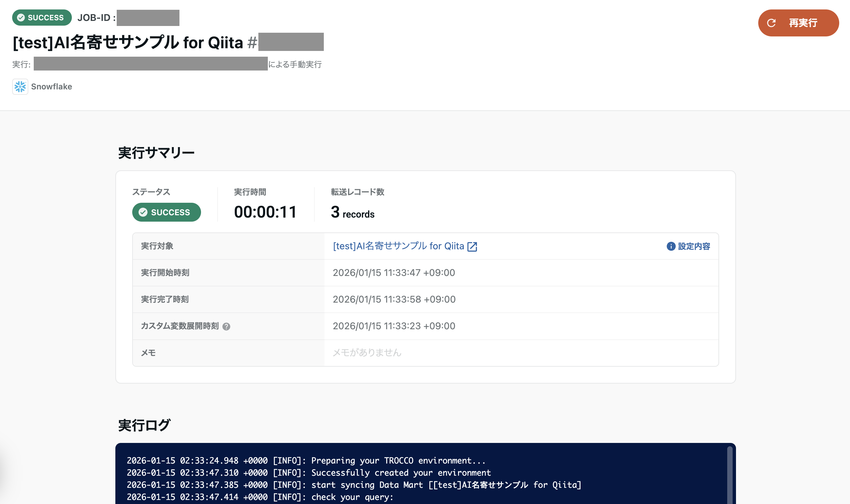Viewport: 850px width, 504px height.
Task: Click the Snowflake logo icon
Action: tap(20, 87)
